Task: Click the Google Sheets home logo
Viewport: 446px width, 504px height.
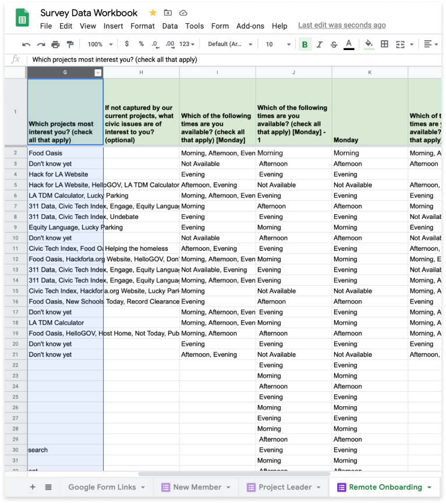Action: (x=22, y=19)
